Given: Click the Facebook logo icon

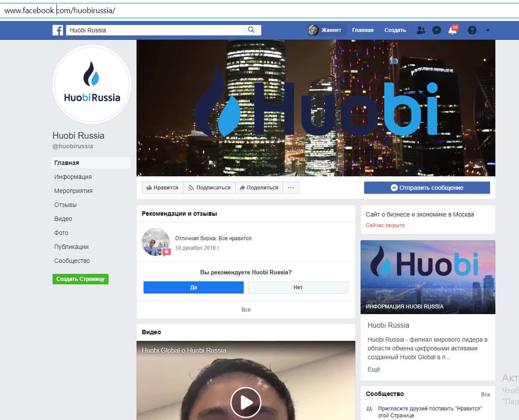Looking at the screenshot, I should click(x=58, y=30).
